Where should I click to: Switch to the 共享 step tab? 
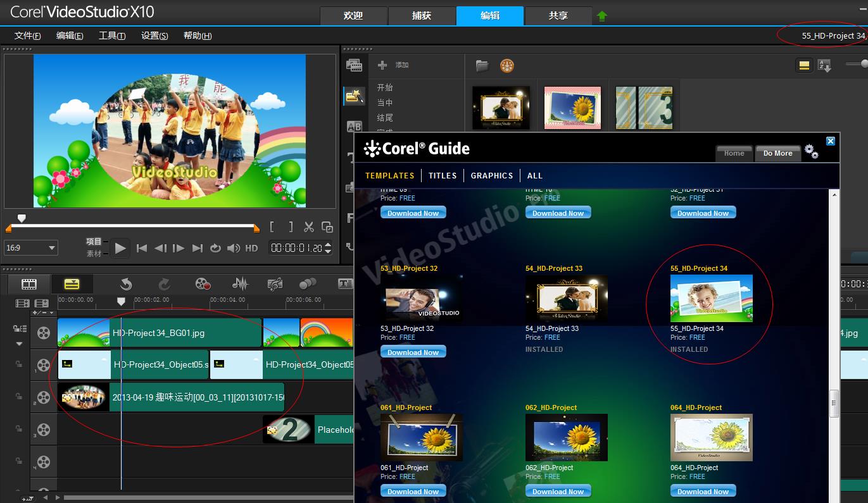tap(558, 16)
